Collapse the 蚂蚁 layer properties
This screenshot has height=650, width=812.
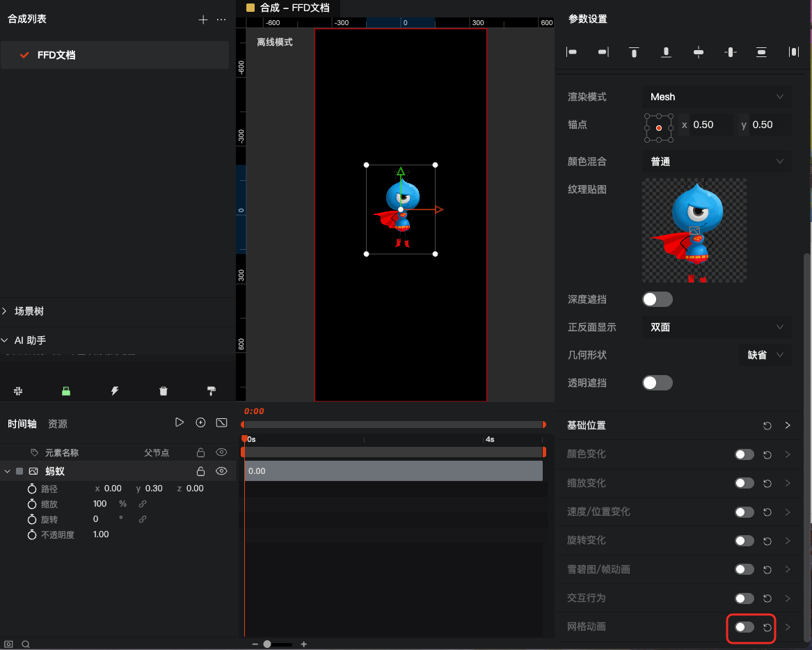[7, 471]
